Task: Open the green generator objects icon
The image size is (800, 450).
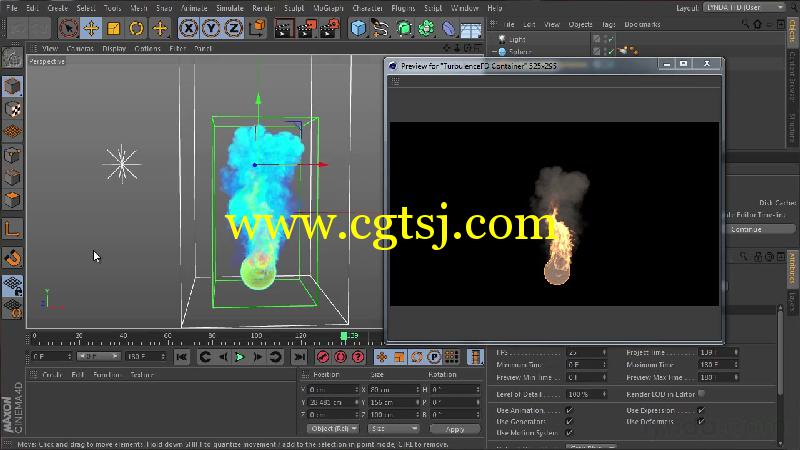Action: (404, 28)
